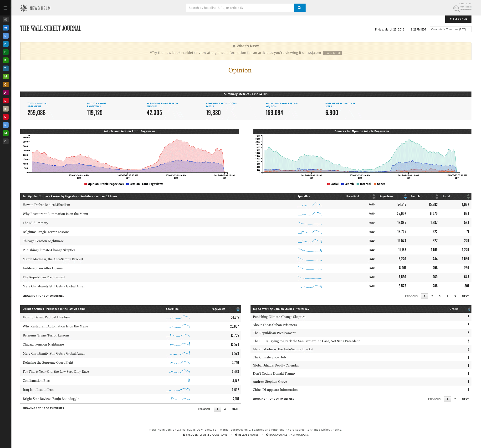Open 'The ISIS Primary' story row

click(246, 223)
